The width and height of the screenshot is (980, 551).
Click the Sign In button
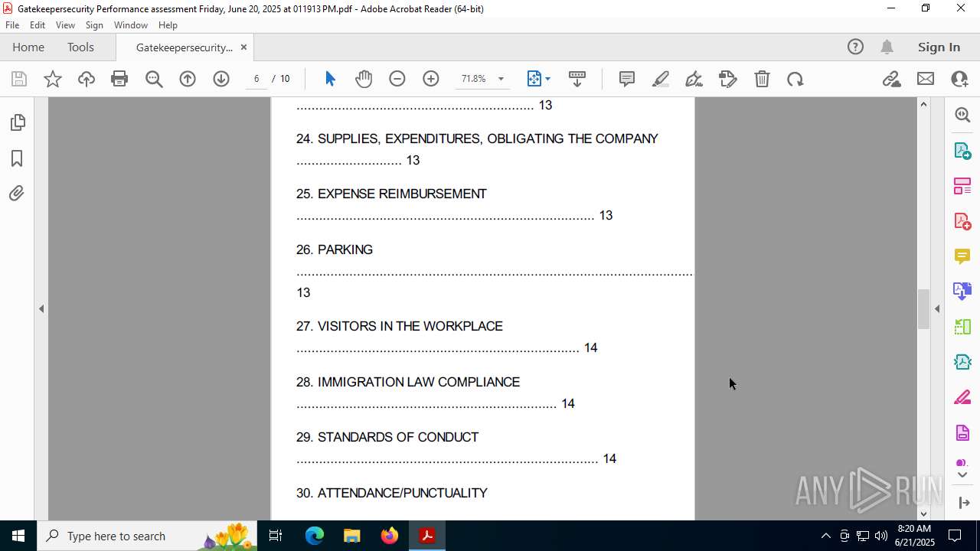939,47
